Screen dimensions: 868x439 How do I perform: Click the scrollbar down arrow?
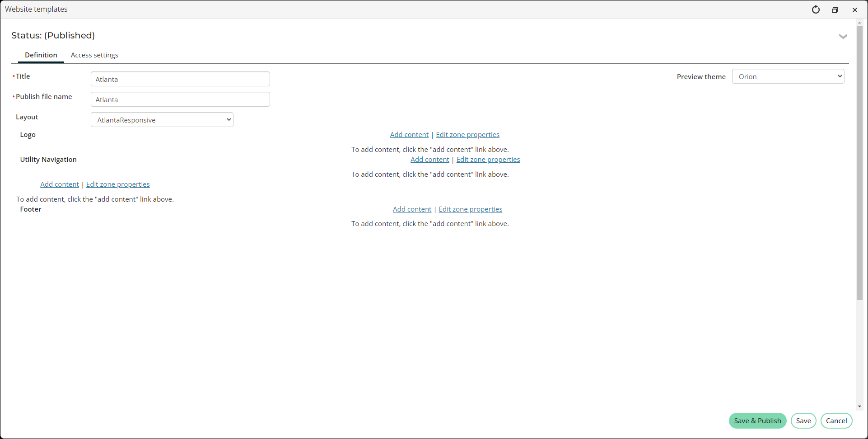point(859,406)
